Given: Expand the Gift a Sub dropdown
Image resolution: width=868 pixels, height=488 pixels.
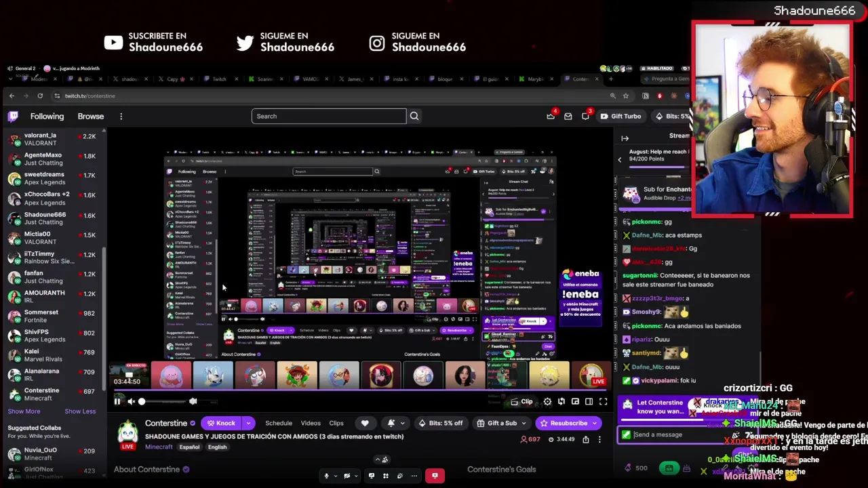Looking at the screenshot, I should coord(524,424).
